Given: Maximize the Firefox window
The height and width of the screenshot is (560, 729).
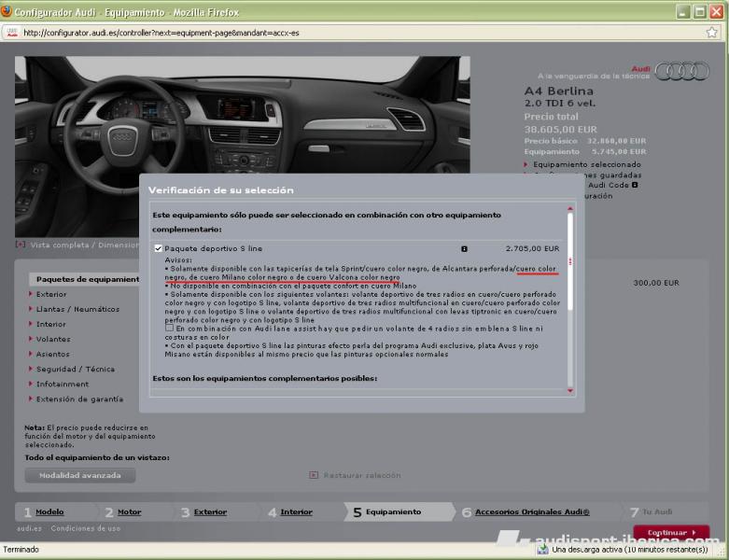Looking at the screenshot, I should [699, 11].
